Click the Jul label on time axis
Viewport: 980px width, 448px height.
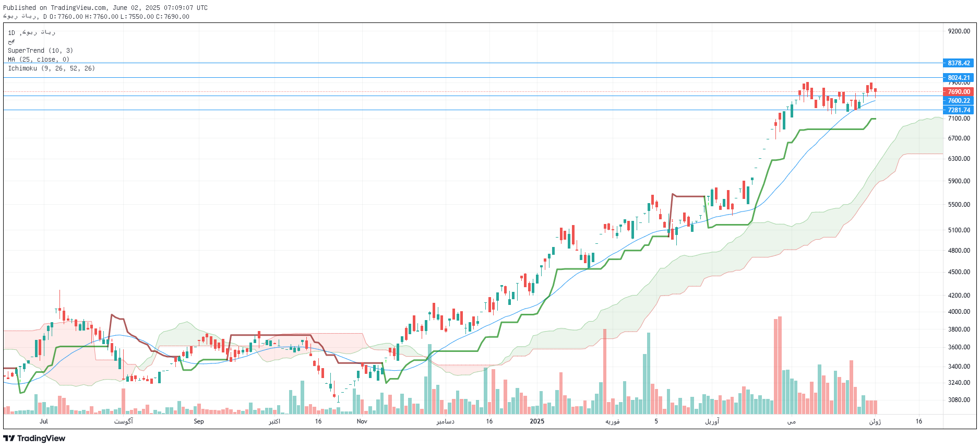tap(44, 421)
